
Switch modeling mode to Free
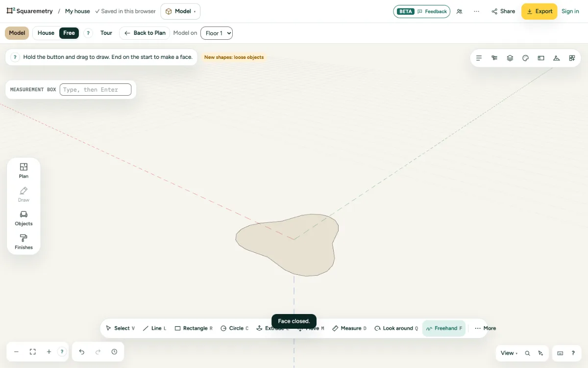tap(69, 33)
